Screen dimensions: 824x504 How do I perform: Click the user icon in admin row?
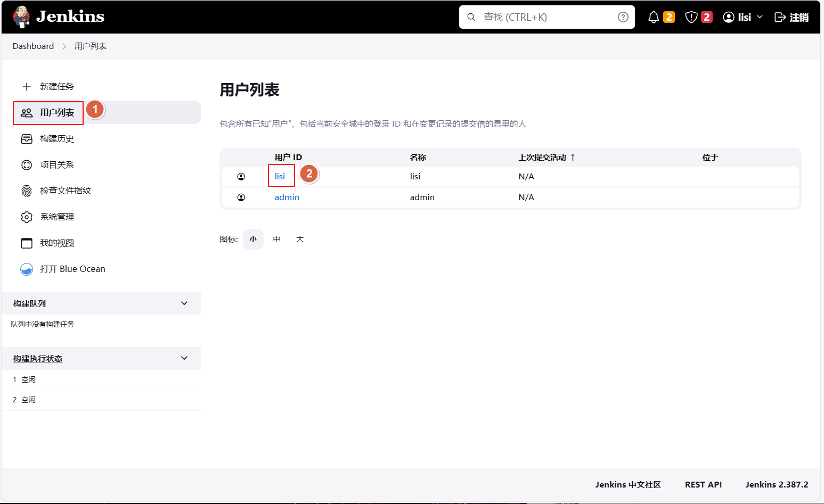[x=241, y=197]
